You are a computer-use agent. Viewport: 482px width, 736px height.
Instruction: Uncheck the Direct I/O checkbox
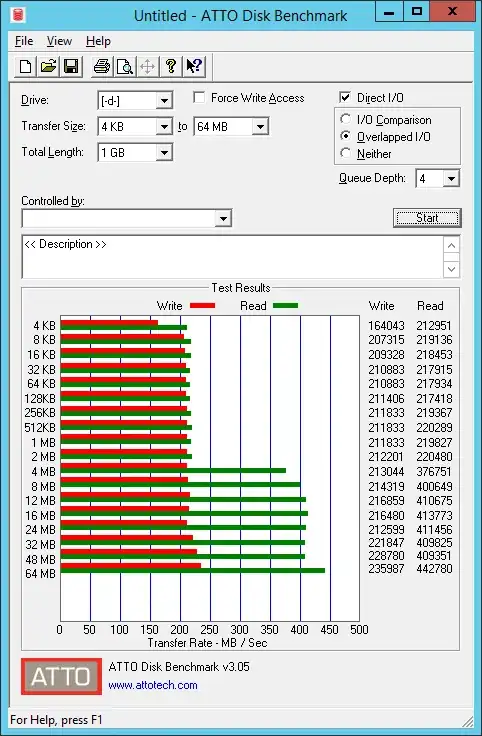[x=345, y=98]
